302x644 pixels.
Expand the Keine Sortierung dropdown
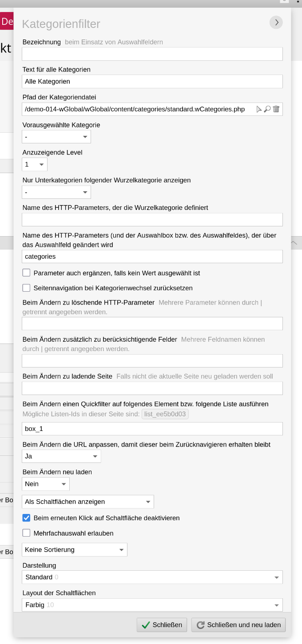74,549
